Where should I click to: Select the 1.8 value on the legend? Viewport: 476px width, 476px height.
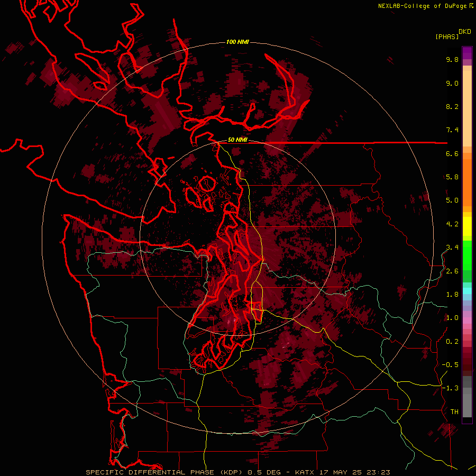coord(452,295)
